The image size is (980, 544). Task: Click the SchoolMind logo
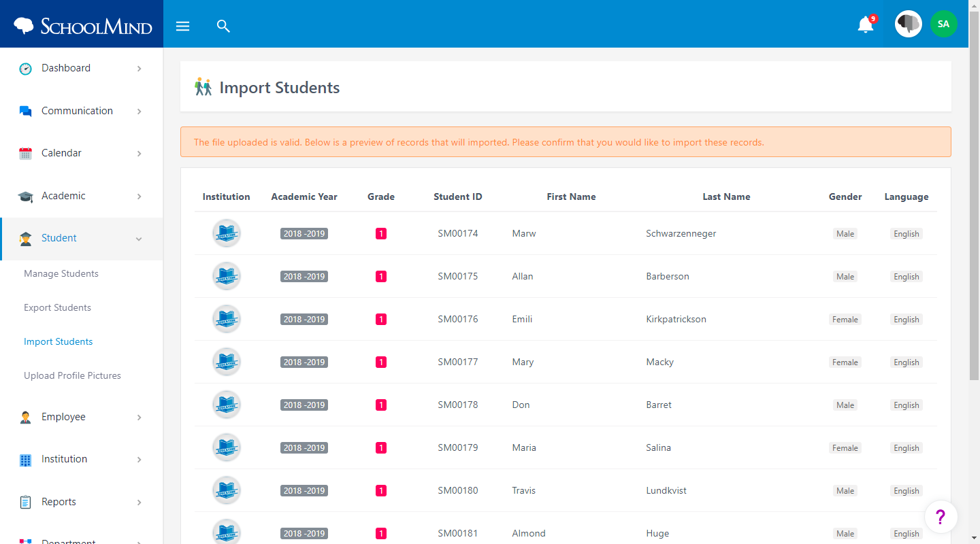[x=83, y=26]
